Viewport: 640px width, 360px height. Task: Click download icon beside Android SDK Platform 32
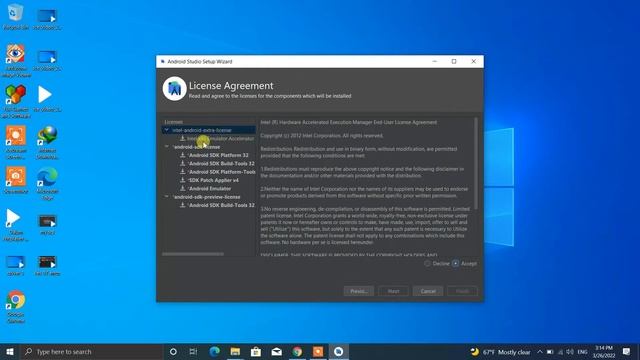182,155
